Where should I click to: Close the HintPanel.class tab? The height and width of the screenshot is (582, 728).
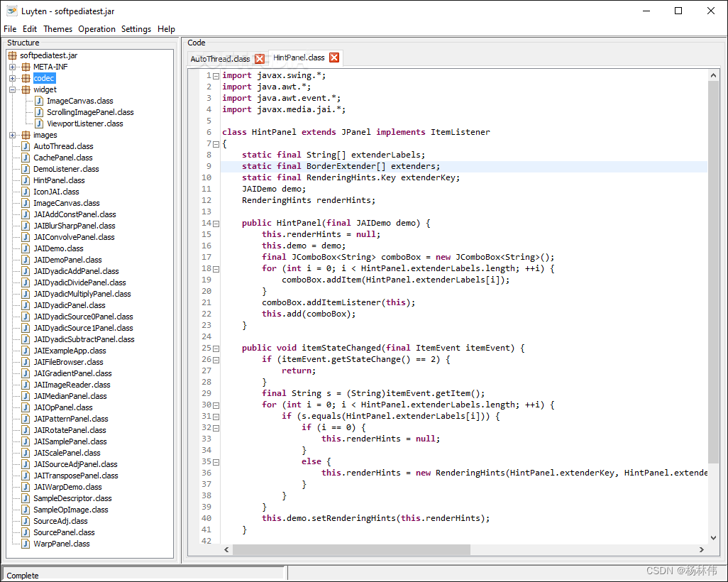333,58
